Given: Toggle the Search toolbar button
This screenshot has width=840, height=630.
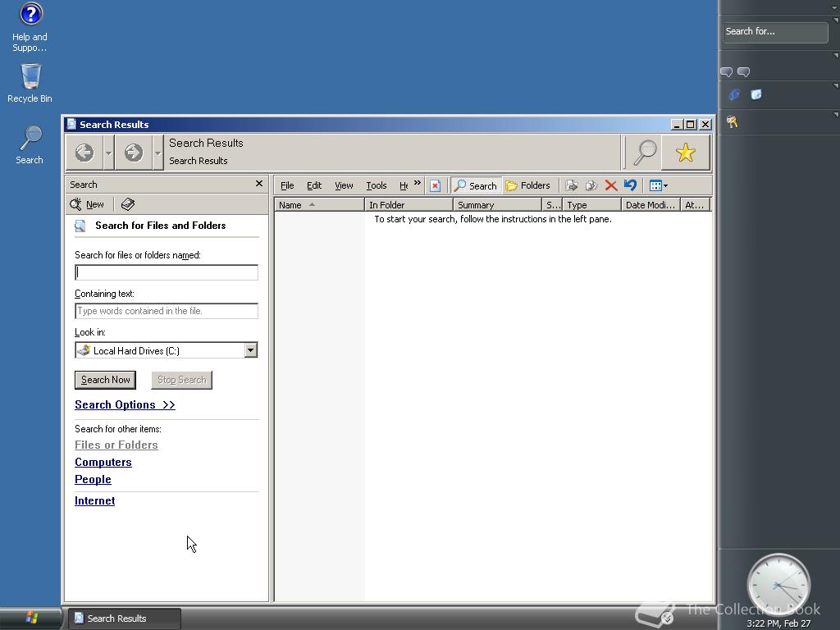Looking at the screenshot, I should pyautogui.click(x=476, y=186).
